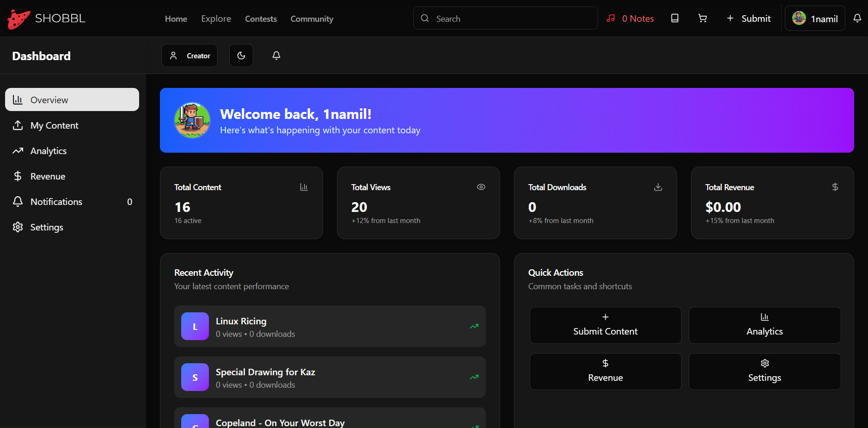The width and height of the screenshot is (868, 428).
Task: Click the eye icon on Total Views card
Action: point(481,187)
